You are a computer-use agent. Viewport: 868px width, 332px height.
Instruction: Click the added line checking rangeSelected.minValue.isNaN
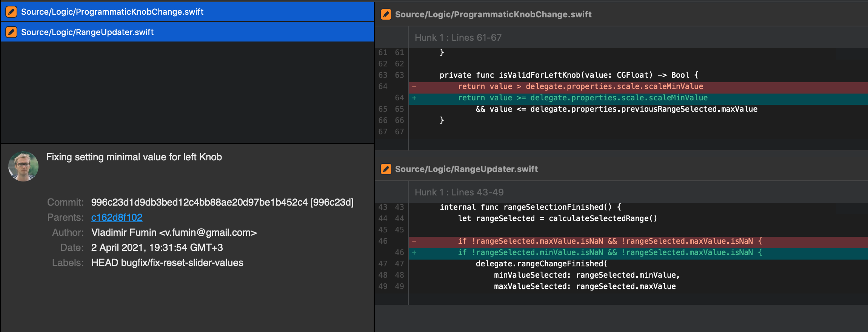pos(609,252)
